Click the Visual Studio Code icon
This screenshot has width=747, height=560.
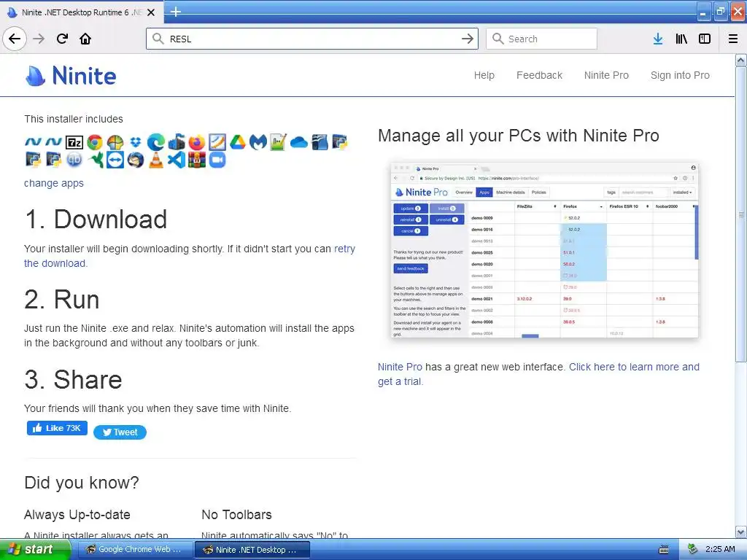tap(177, 160)
